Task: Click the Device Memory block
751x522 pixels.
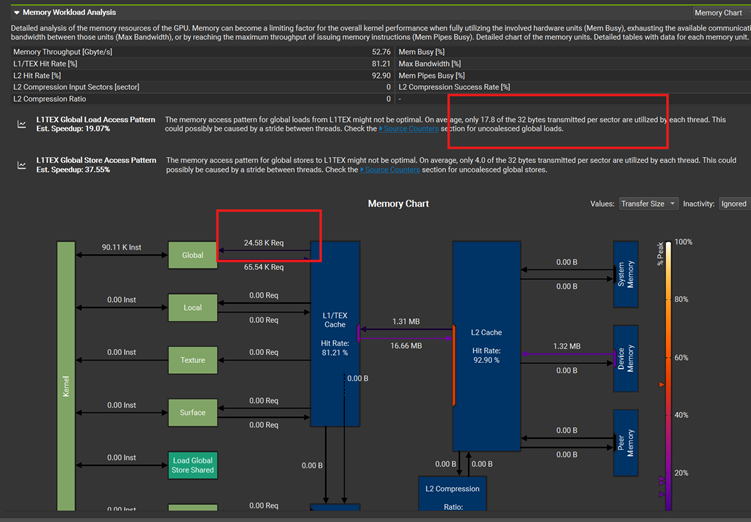Action: [626, 358]
